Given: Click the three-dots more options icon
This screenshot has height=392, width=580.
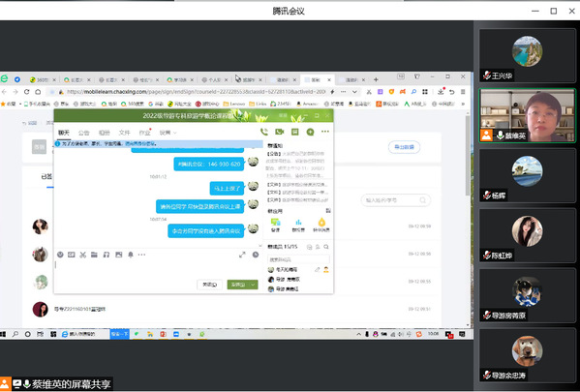Looking at the screenshot, I should (x=324, y=132).
